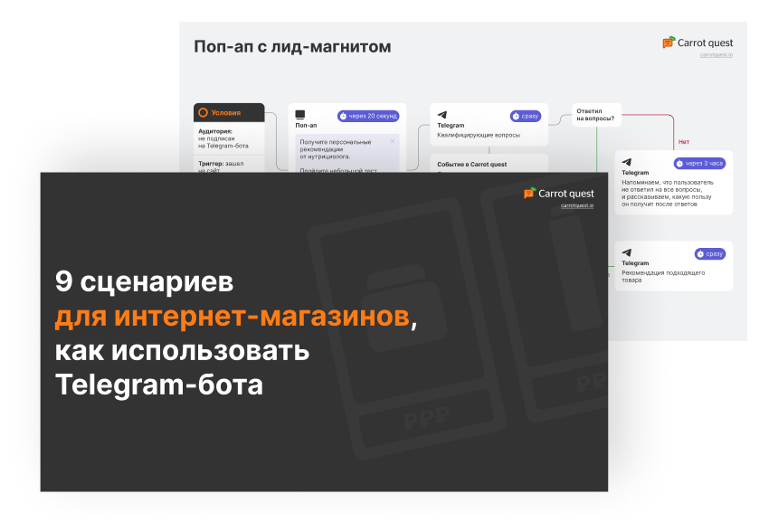Click the orange circle icon next to Условия
The height and width of the screenshot is (532, 769).
click(203, 112)
